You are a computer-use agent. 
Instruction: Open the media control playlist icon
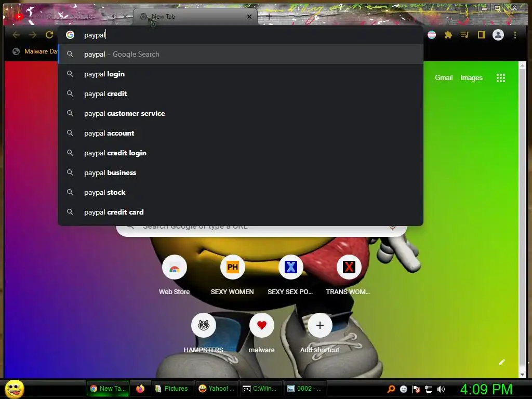(x=465, y=35)
